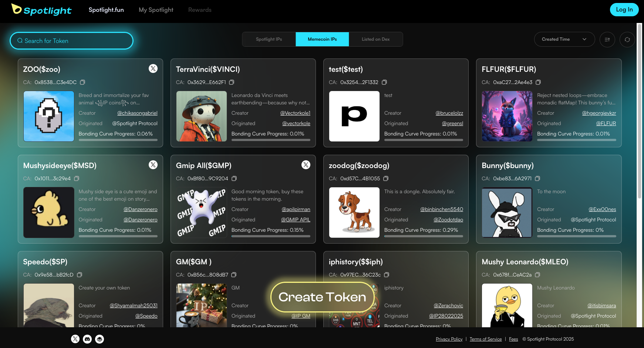
Task: Click the zoodog bonding curve progress bar
Action: (424, 236)
